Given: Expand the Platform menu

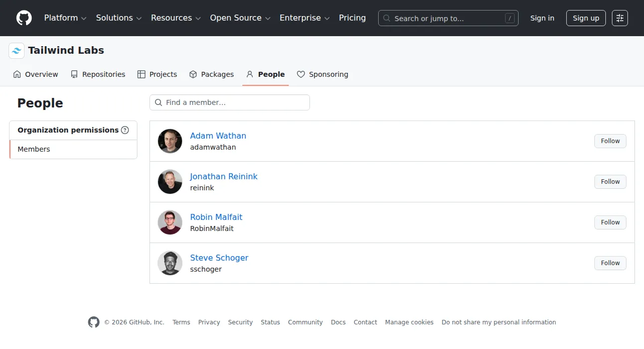Looking at the screenshot, I should (65, 18).
